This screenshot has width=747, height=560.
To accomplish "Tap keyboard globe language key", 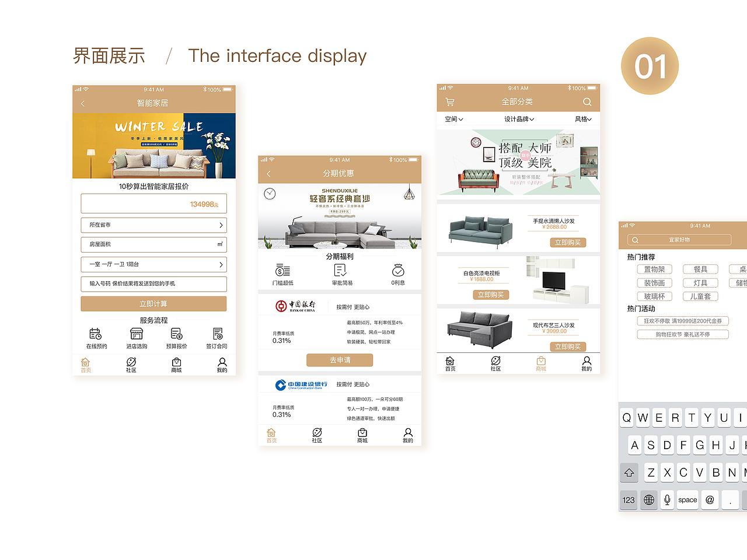I will (649, 500).
